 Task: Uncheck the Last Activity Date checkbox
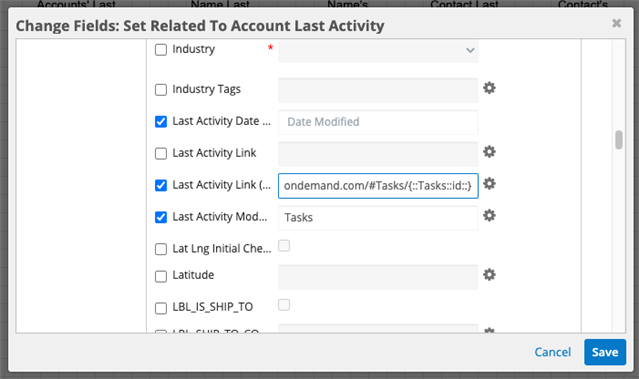point(161,122)
